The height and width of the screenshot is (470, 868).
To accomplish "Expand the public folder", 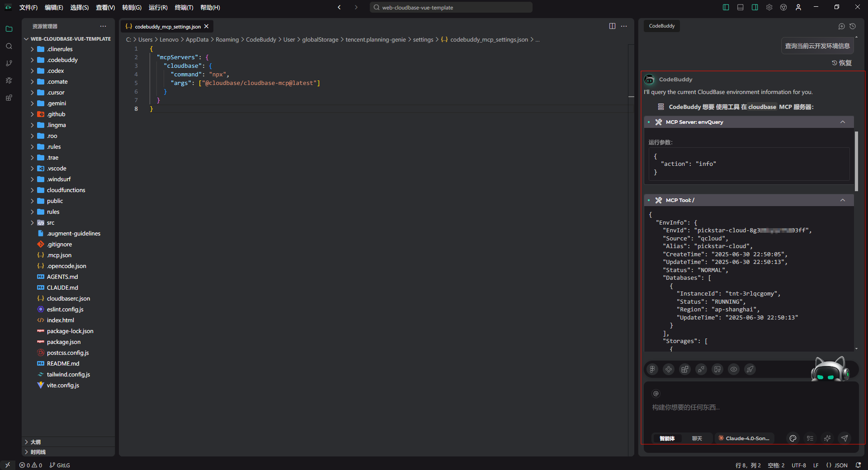I will [x=69, y=201].
